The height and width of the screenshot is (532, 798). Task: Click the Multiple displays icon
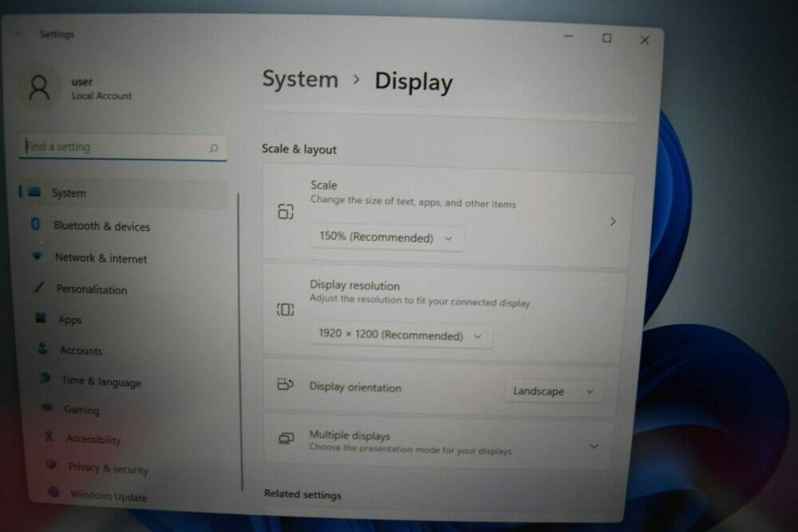tap(286, 438)
